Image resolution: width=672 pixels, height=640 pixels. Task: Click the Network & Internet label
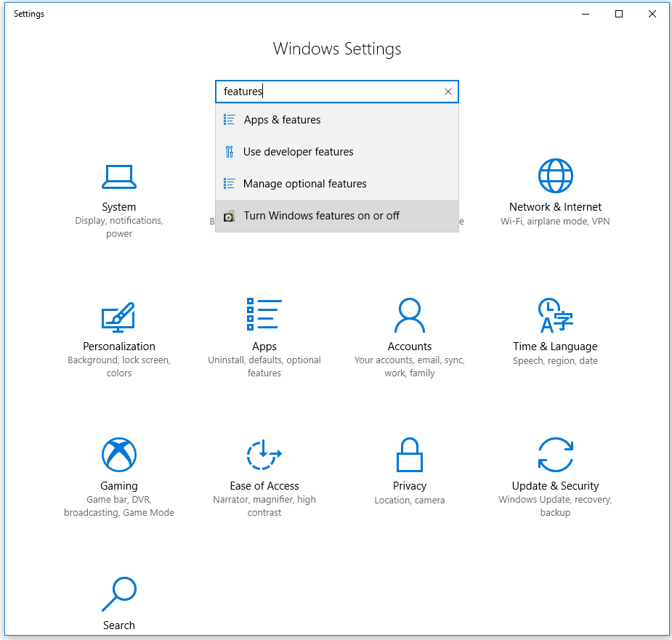(556, 207)
